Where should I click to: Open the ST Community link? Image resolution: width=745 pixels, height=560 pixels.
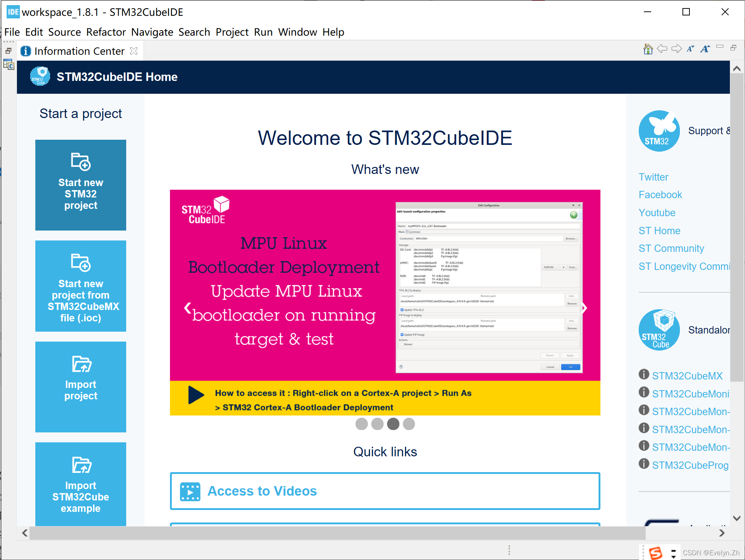(671, 248)
